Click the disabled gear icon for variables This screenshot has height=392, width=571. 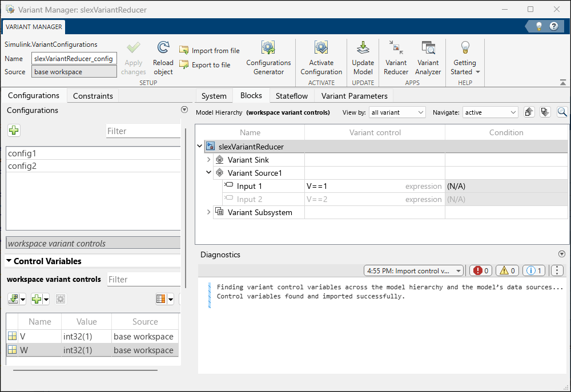click(61, 299)
